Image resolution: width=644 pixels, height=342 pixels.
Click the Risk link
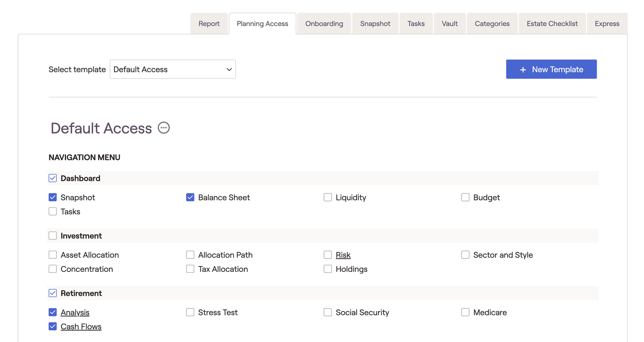(343, 255)
